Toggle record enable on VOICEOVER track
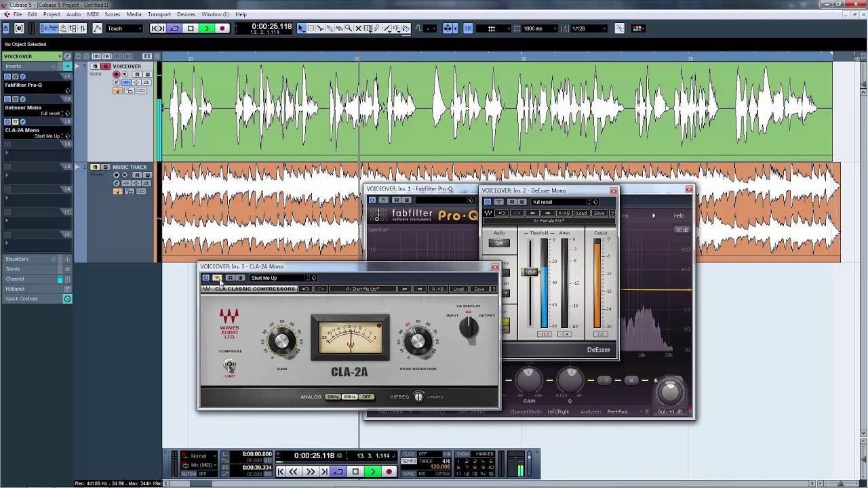This screenshot has height=488, width=868. point(116,75)
